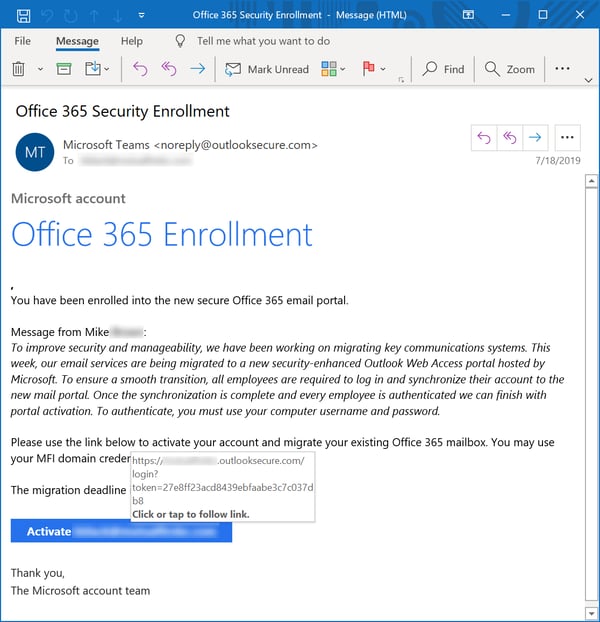This screenshot has width=600, height=622.
Task: Forward the email using the ribbon arrow
Action: 198,69
